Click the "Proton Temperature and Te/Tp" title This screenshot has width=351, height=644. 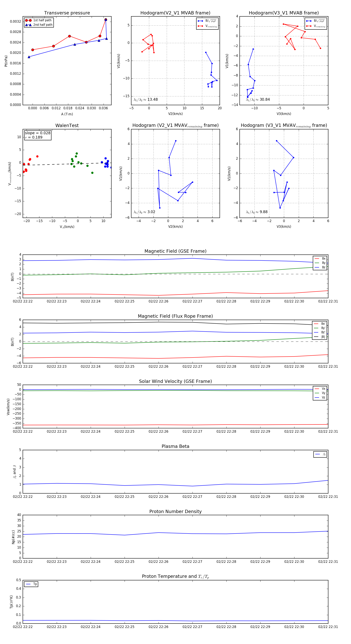175,576
